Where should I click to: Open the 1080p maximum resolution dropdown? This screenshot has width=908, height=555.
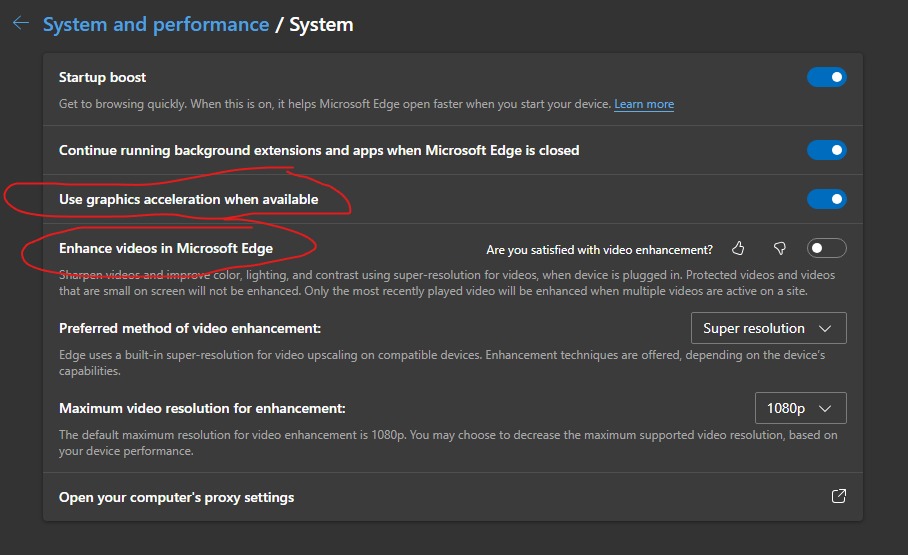(800, 408)
